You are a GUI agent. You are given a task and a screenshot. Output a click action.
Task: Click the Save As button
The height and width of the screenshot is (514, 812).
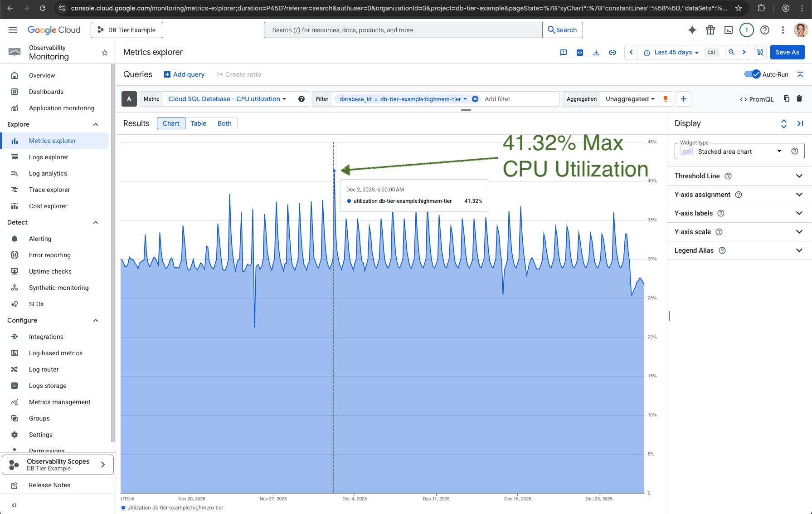click(787, 53)
